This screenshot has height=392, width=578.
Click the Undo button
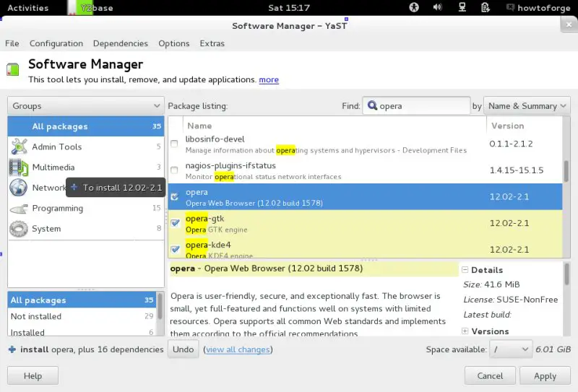click(184, 349)
